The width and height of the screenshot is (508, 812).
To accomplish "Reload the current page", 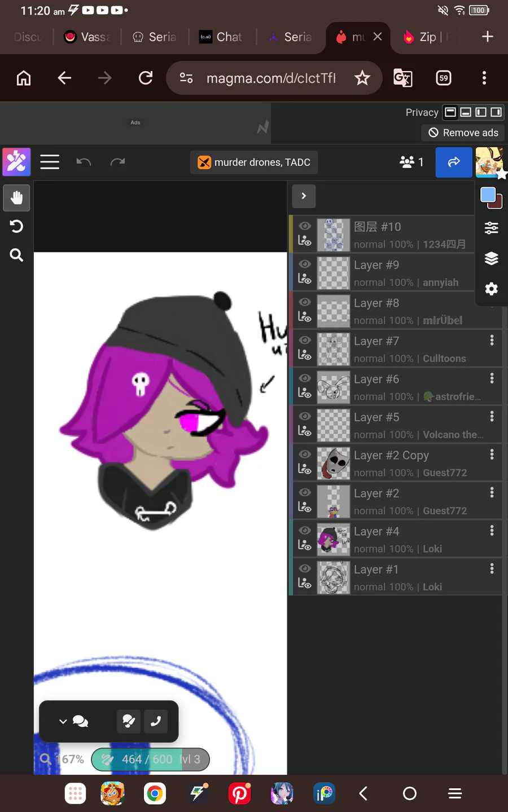I will pyautogui.click(x=146, y=78).
